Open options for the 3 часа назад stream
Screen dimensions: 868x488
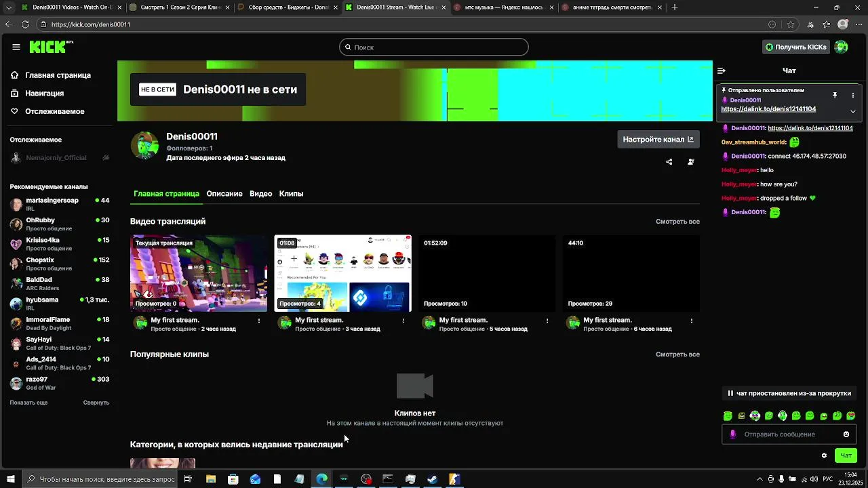403,321
